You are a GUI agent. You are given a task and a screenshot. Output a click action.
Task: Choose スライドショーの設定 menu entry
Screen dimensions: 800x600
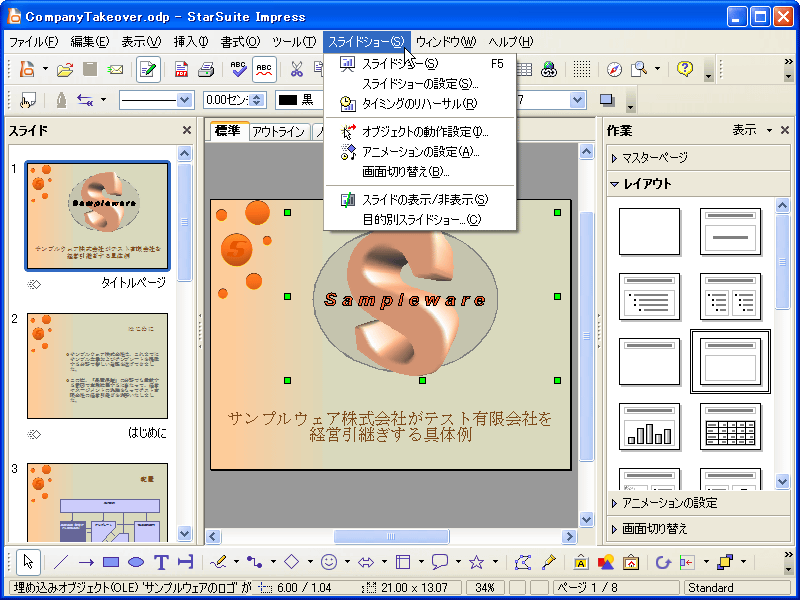(420, 83)
